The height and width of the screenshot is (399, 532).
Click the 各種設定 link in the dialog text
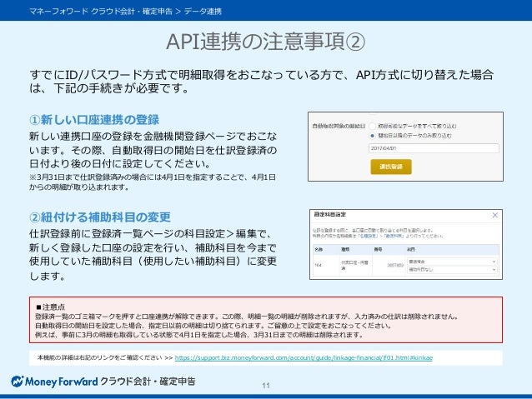click(368, 236)
